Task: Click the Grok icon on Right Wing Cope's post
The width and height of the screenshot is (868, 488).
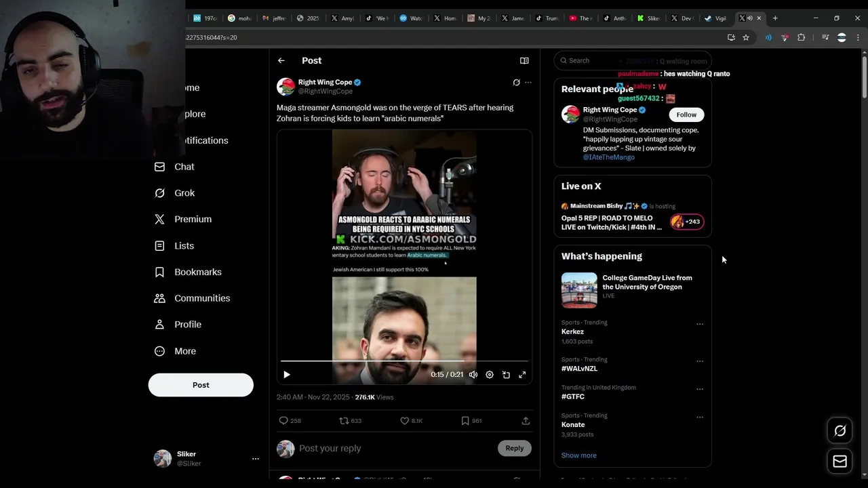Action: coord(516,83)
